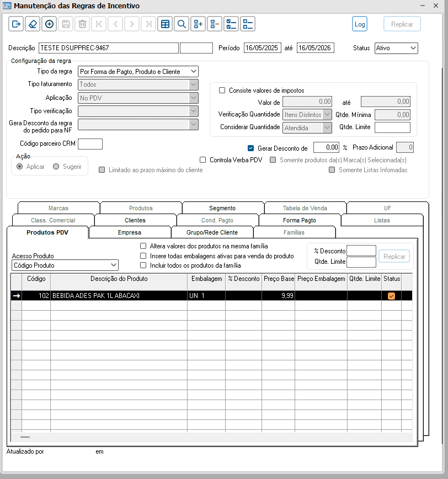Switch to the Tabela de Venda tab
Image resolution: width=448 pixels, height=479 pixels.
(305, 208)
